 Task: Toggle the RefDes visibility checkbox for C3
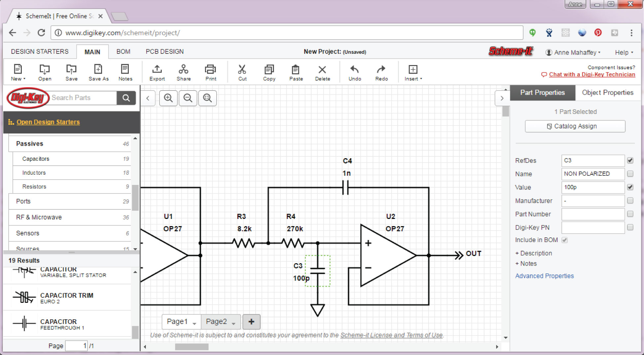pyautogui.click(x=630, y=160)
